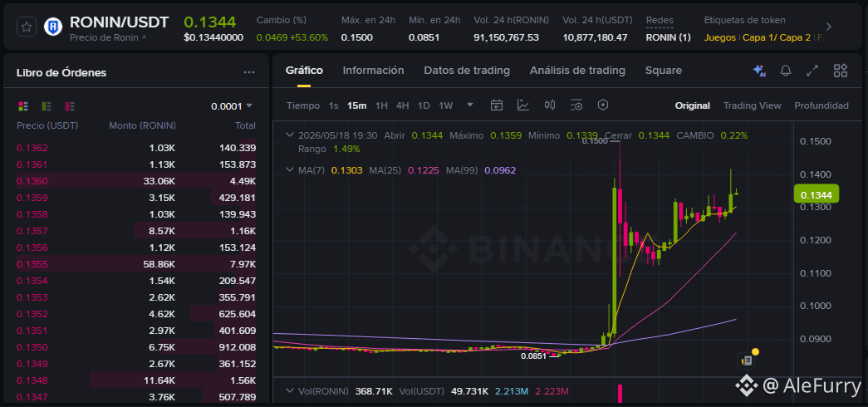Open the Precio de Ronin link
This screenshot has height=407, width=868.
[x=107, y=37]
